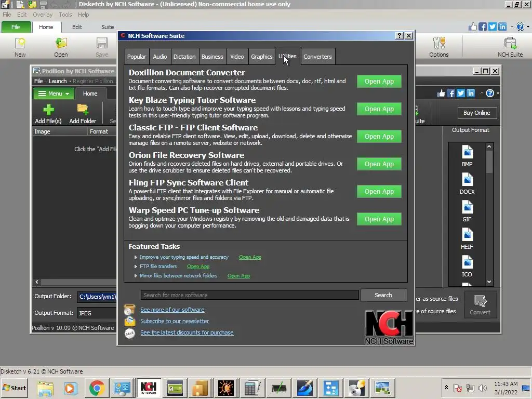The height and width of the screenshot is (399, 532).
Task: Expand 'Improve your typing speed' task arrow
Action: point(136,257)
